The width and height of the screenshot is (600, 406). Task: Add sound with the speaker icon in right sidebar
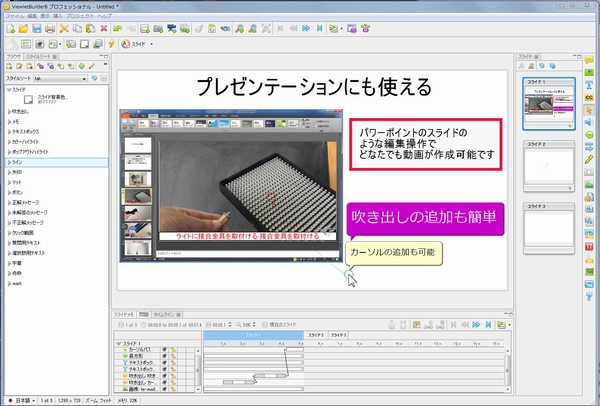point(589,122)
